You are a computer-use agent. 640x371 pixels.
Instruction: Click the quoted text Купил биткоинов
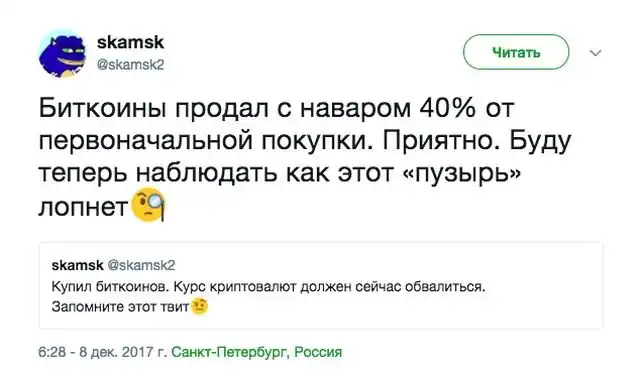109,287
